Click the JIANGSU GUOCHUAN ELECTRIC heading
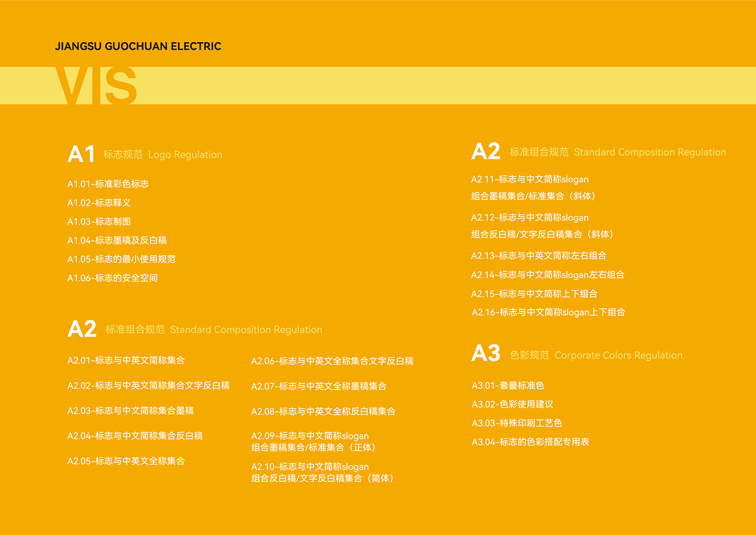The height and width of the screenshot is (535, 756). coord(138,46)
